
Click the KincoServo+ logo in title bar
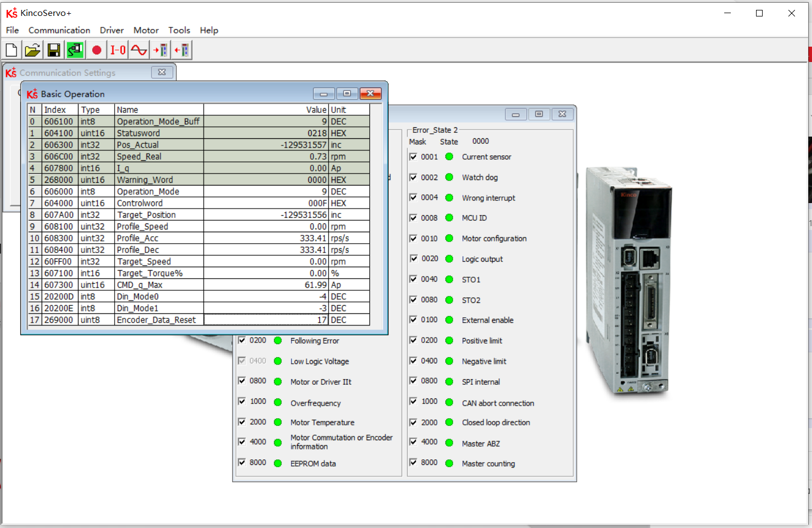(x=12, y=13)
